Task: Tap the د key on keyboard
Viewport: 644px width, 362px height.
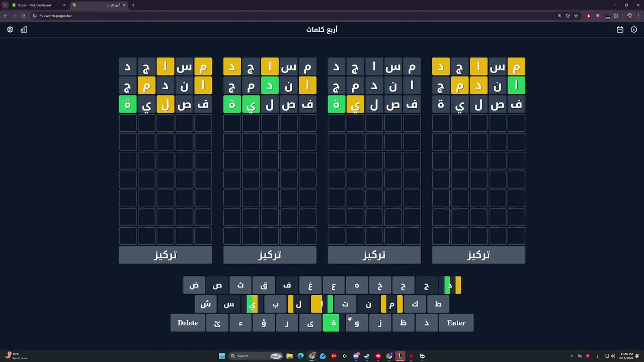Action: point(450,286)
